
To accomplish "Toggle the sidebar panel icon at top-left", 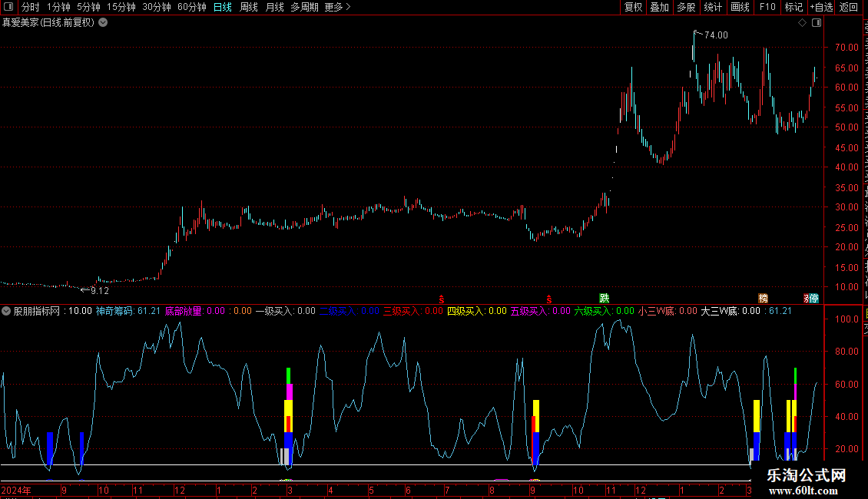I will pyautogui.click(x=8, y=7).
